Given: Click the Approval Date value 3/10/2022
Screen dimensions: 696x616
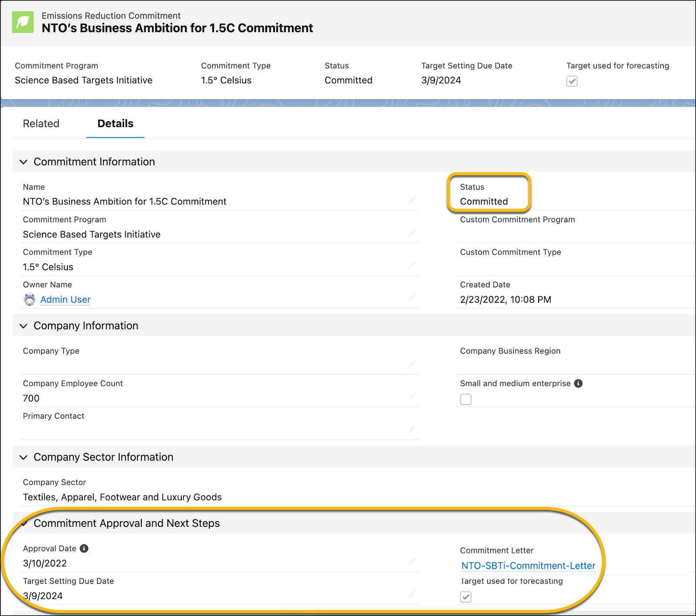Looking at the screenshot, I should 45,563.
